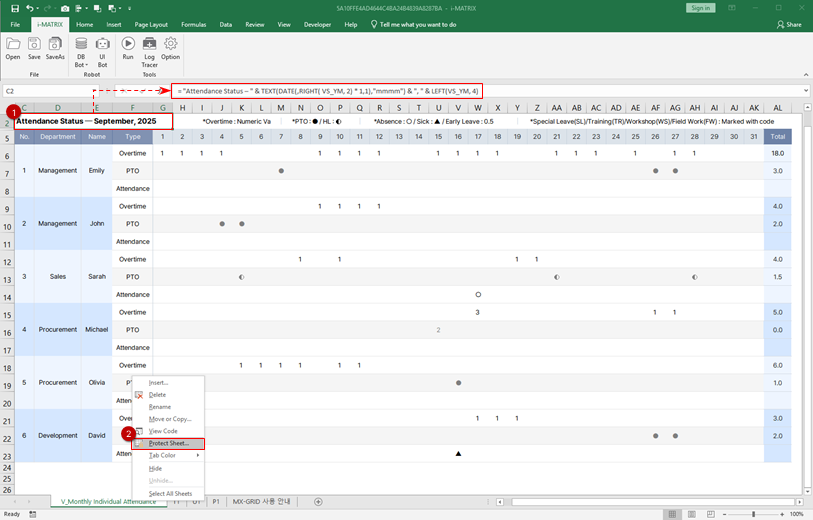813x520 pixels.
Task: Switch to the Page Break Preview view in the status bar
Action: [x=710, y=514]
